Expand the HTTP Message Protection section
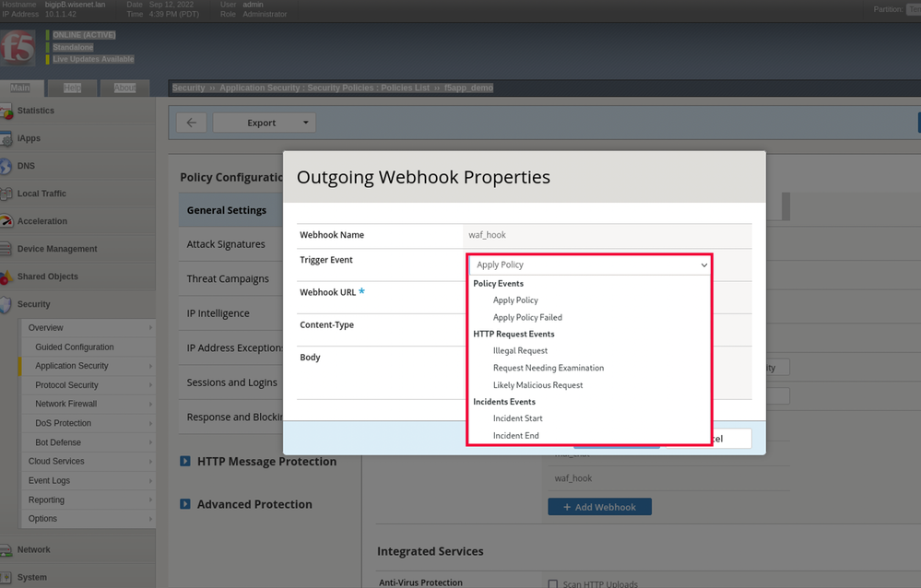 point(184,462)
